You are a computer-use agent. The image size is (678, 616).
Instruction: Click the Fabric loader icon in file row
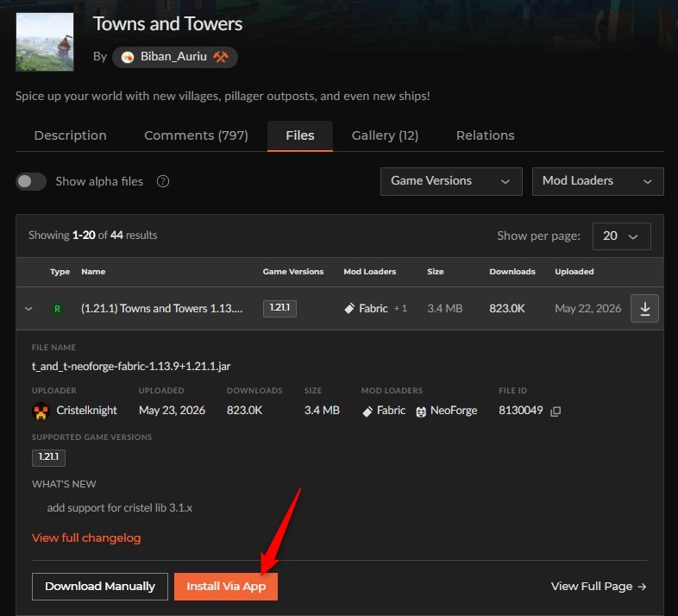(x=349, y=309)
